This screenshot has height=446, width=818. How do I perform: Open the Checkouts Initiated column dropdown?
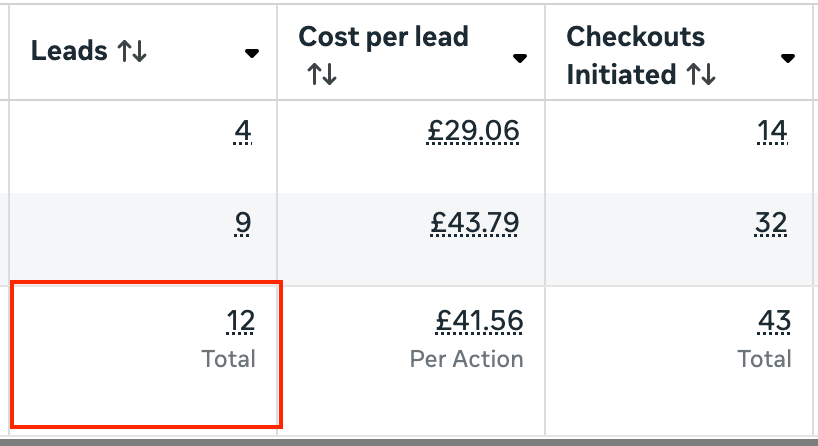pyautogui.click(x=788, y=58)
